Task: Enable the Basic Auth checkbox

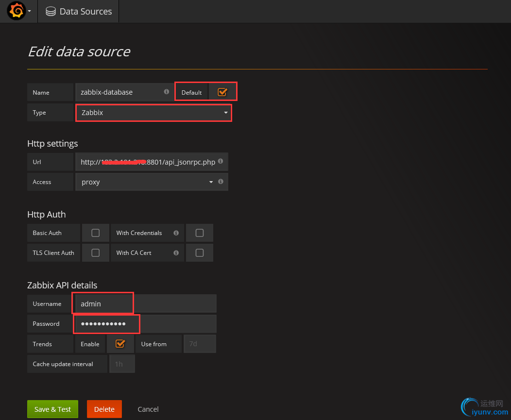Action: pyautogui.click(x=96, y=233)
